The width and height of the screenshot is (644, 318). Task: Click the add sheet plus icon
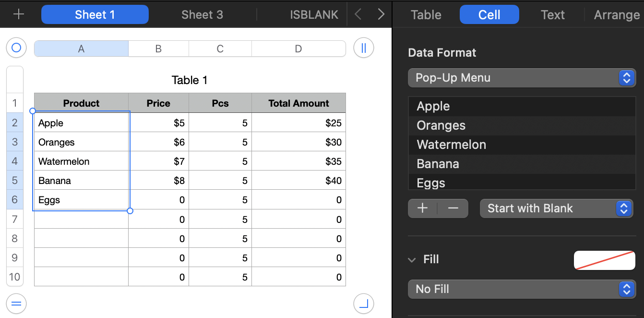click(19, 14)
